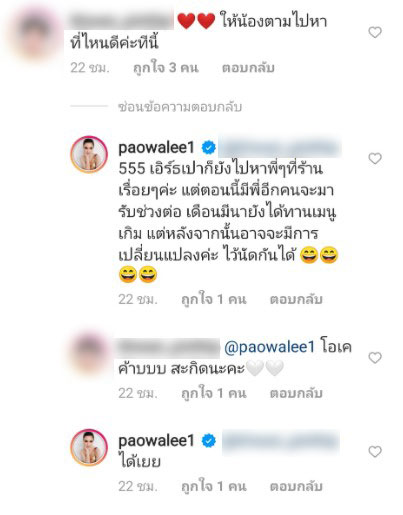View 'ถูกใจ 1 คน' on the 'ได้เยย' reply
403x515 pixels.
214,486
